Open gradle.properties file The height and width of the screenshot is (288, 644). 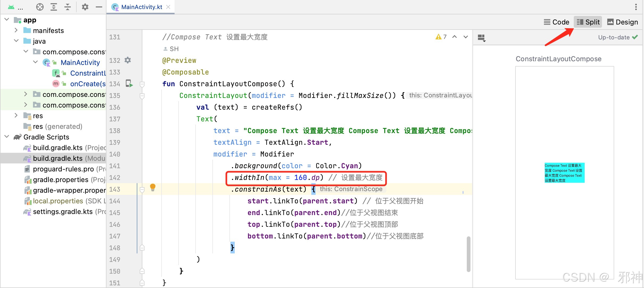point(69,180)
